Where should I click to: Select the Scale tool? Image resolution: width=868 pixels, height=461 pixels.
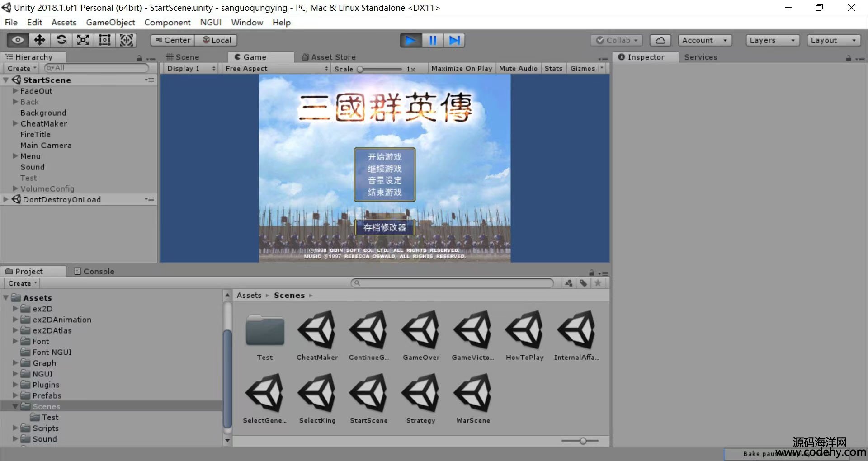83,40
